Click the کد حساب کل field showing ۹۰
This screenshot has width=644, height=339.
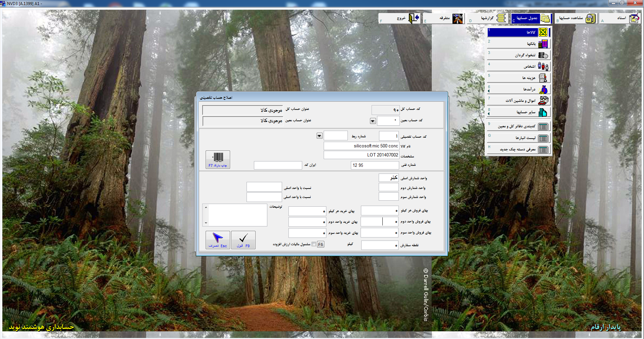pyautogui.click(x=386, y=110)
